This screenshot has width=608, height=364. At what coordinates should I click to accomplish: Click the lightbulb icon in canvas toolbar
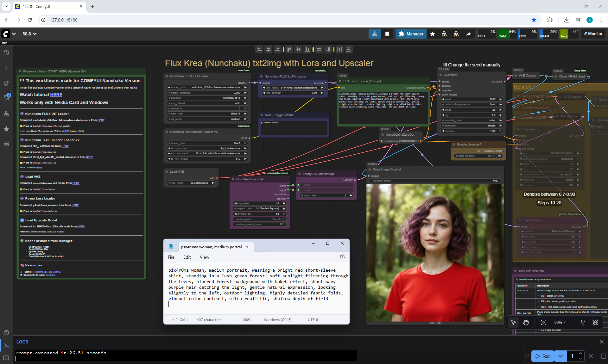pyautogui.click(x=582, y=322)
